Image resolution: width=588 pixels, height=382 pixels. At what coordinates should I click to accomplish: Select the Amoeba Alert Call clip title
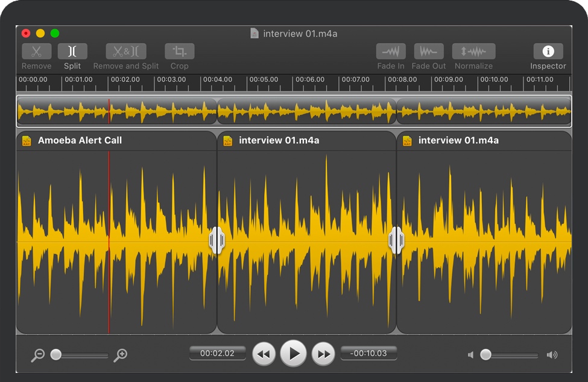[x=80, y=140]
